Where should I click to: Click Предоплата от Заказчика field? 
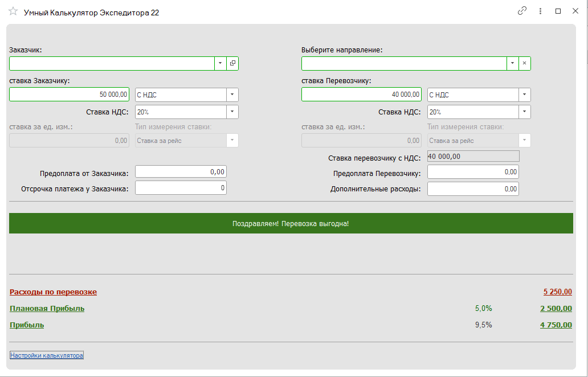coord(181,171)
